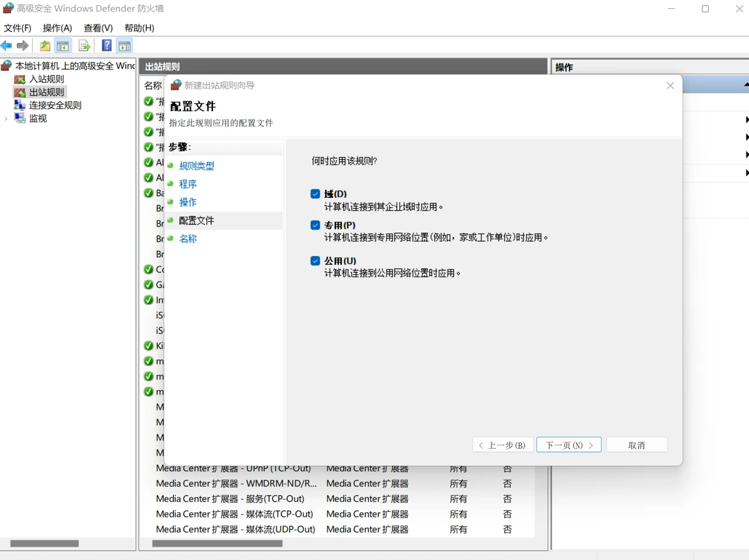Click the Export list toolbar icon

coord(84,46)
